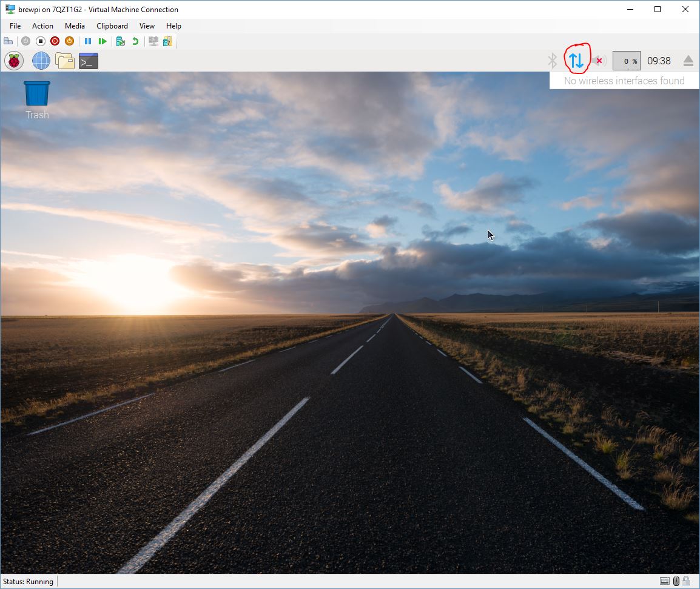Click the "Status: Running" text
The width and height of the screenshot is (700, 589).
click(x=28, y=581)
